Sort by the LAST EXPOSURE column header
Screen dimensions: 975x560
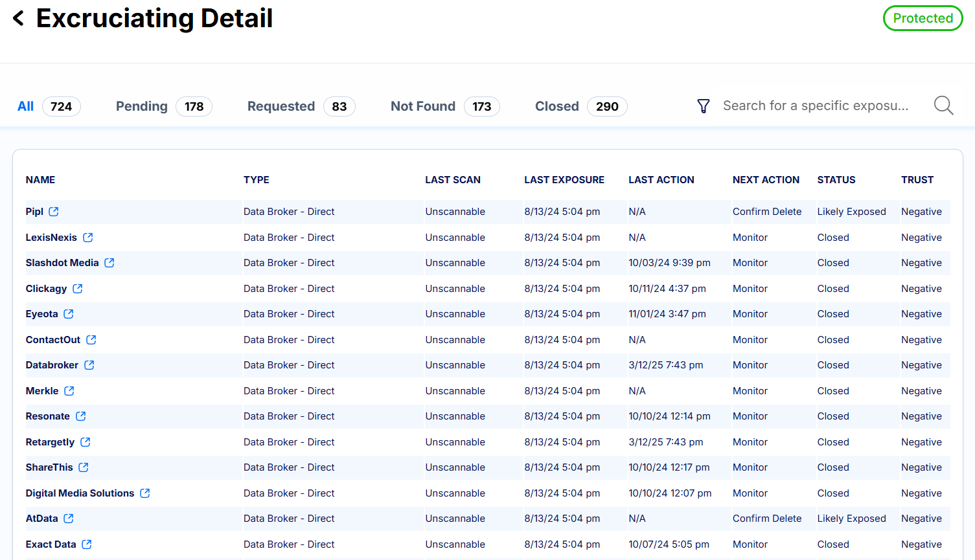tap(564, 180)
